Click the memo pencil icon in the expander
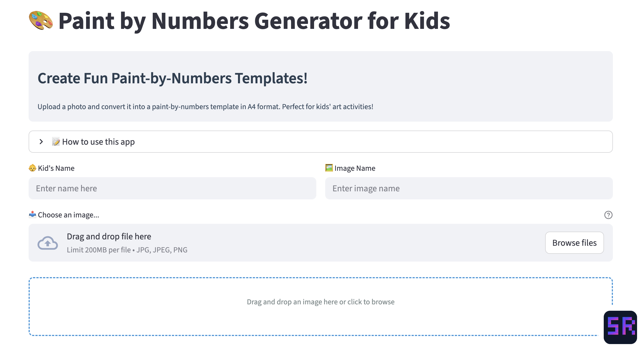The width and height of the screenshot is (644, 351). point(56,142)
